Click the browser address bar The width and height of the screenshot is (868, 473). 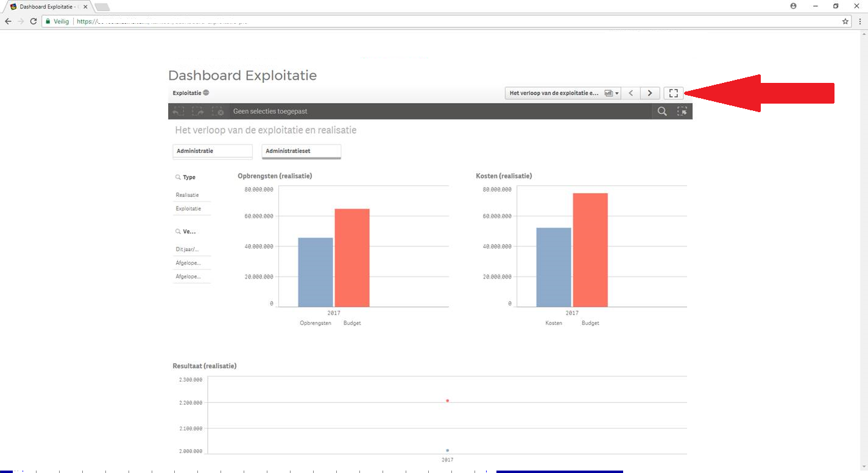pos(446,21)
